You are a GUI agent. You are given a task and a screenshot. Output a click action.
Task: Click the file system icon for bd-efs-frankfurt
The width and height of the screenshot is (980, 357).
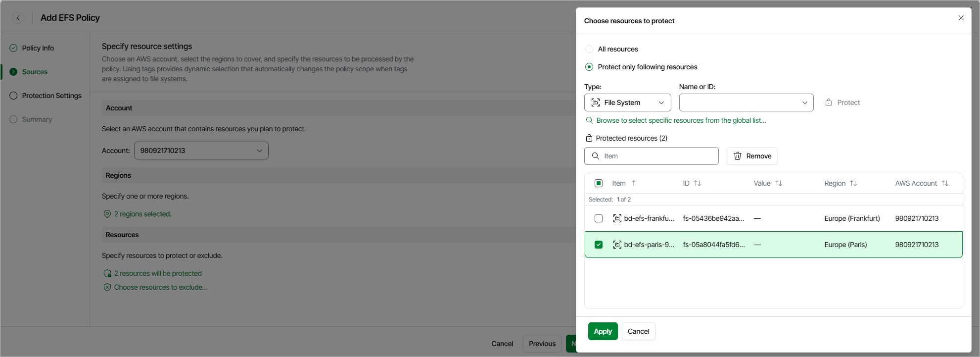point(617,218)
